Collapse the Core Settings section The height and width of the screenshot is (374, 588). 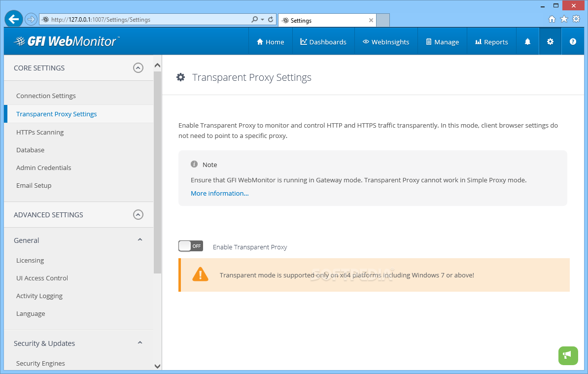138,68
